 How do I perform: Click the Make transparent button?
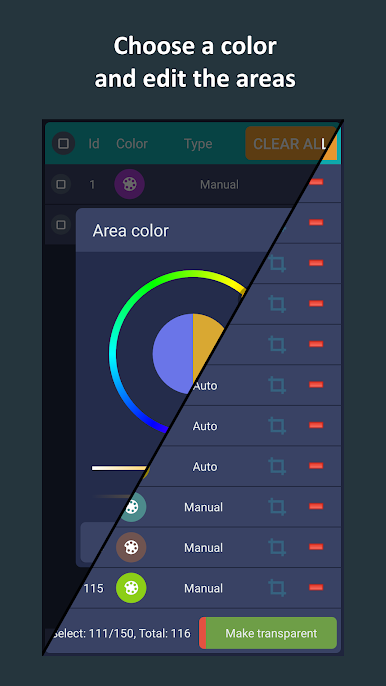[x=268, y=633]
